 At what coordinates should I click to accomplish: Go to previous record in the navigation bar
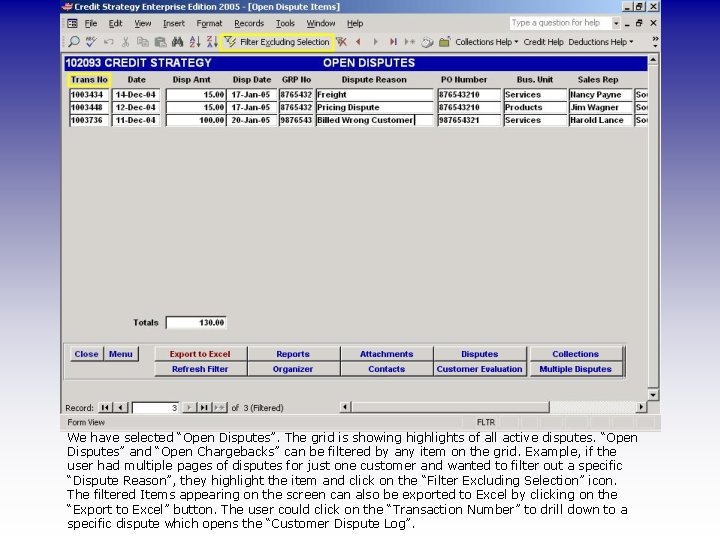[120, 408]
